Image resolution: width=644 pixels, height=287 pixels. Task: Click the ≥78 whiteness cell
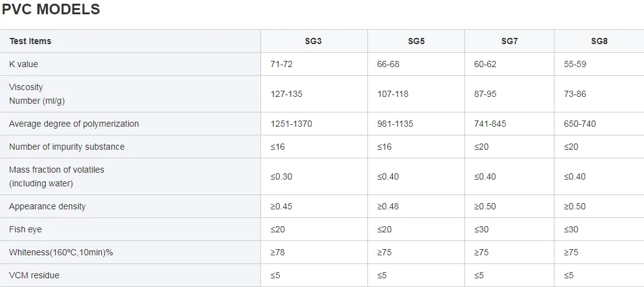click(x=278, y=252)
